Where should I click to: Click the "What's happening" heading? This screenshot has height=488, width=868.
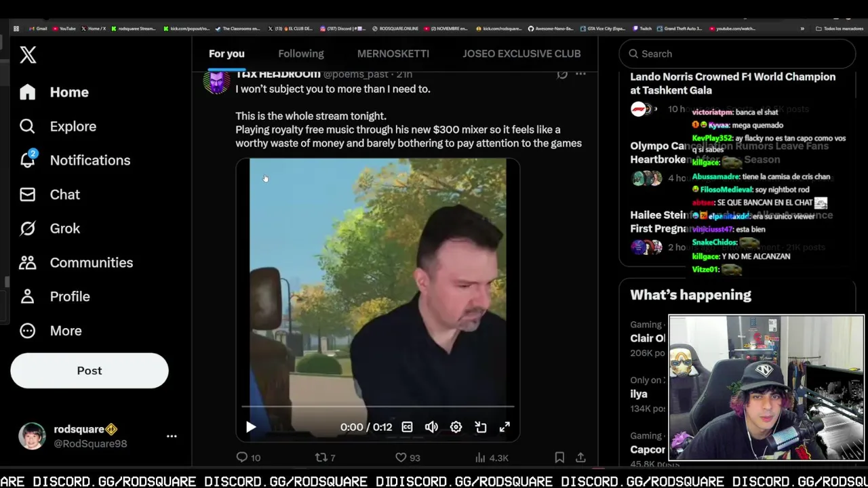(x=690, y=295)
